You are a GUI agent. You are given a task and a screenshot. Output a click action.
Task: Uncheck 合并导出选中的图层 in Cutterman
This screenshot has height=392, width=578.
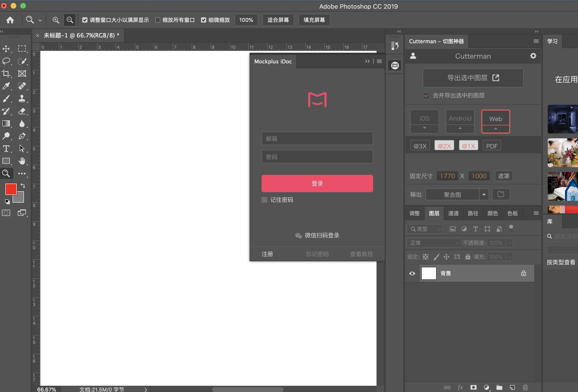tap(426, 95)
